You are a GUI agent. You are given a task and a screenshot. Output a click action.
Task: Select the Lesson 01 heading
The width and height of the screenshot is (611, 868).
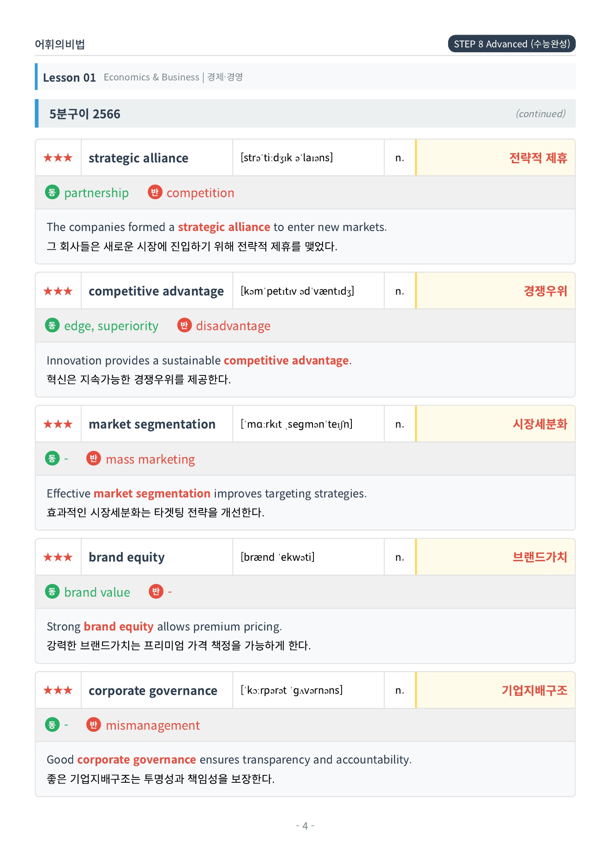pyautogui.click(x=69, y=77)
